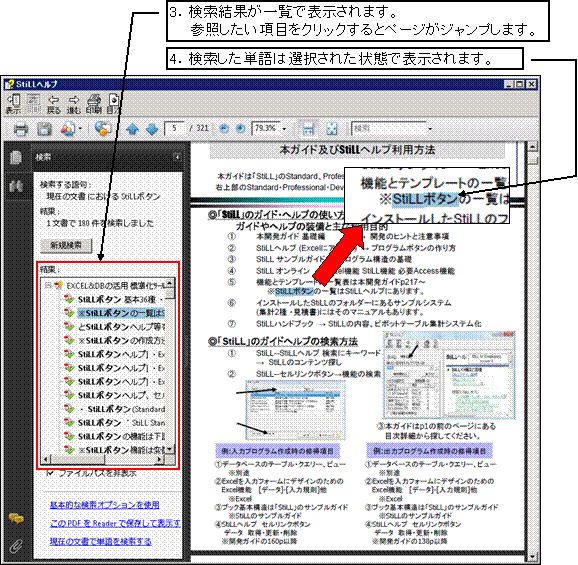Open the 79.3% zoom dropdown
This screenshot has height=565, width=578.
[x=284, y=129]
